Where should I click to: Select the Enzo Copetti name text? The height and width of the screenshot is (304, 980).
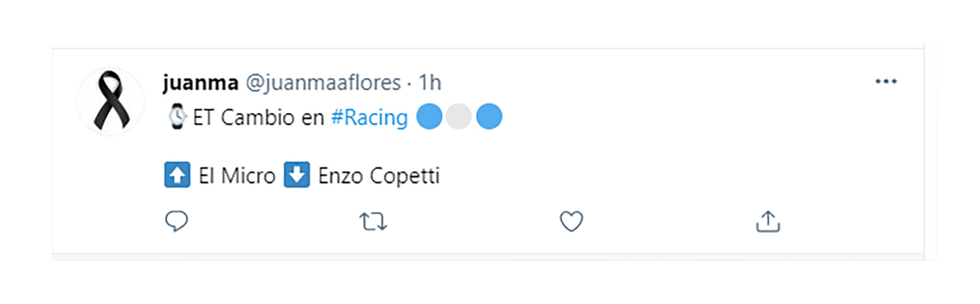379,176
